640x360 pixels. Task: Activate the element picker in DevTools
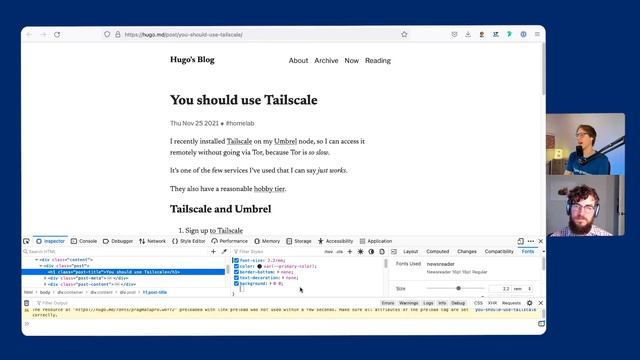pyautogui.click(x=27, y=241)
